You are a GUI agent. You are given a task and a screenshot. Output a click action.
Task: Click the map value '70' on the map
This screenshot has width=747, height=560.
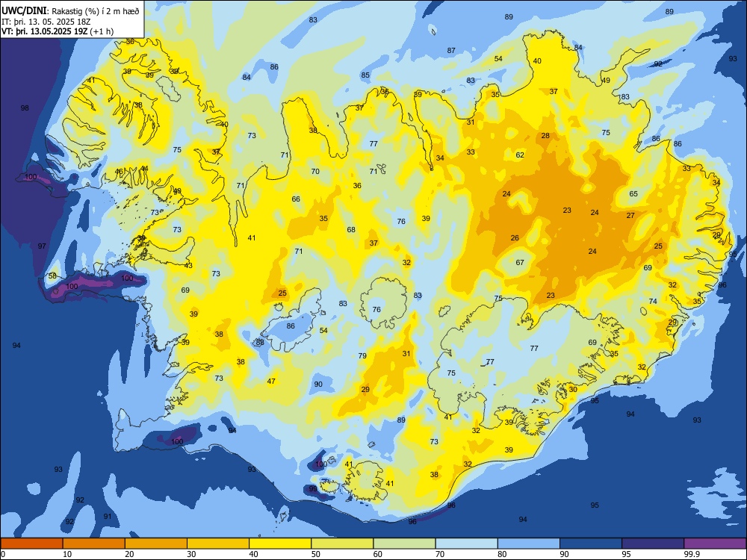pyautogui.click(x=315, y=172)
